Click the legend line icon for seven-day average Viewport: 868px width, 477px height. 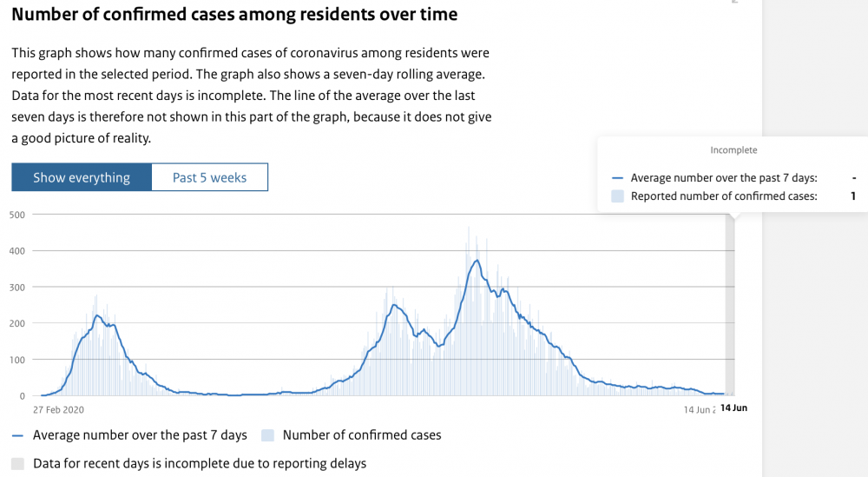[x=17, y=435]
